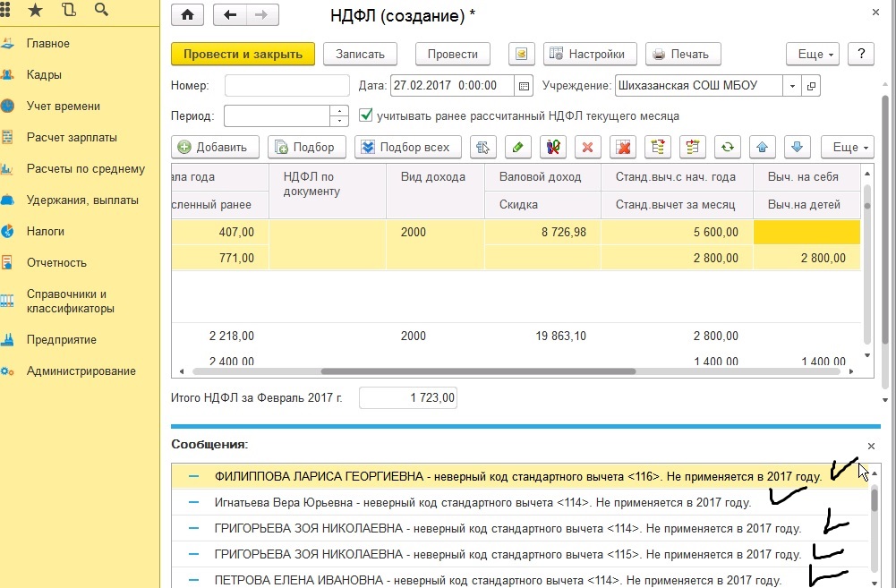The height and width of the screenshot is (588, 896).
Task: Expand the Учреждение dropdown arrow
Action: (x=791, y=86)
